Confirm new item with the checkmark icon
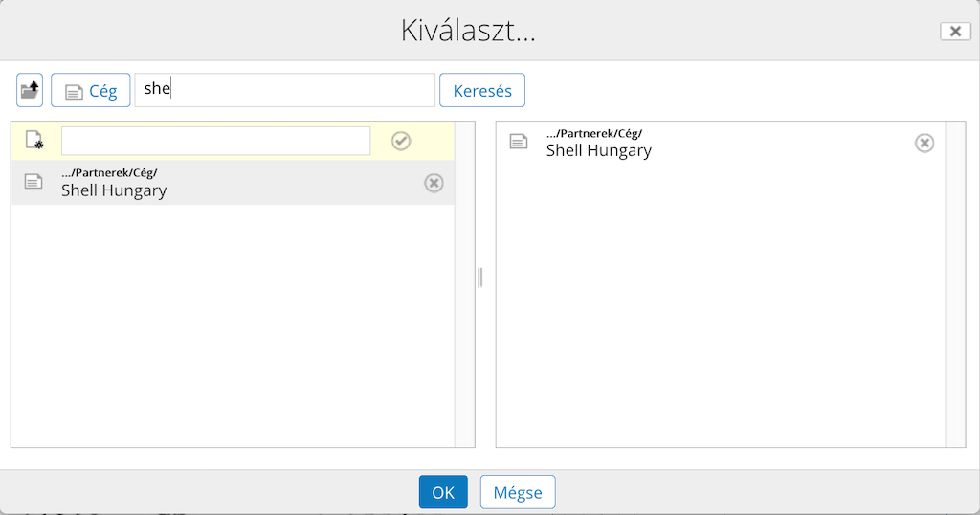980x515 pixels. click(401, 141)
